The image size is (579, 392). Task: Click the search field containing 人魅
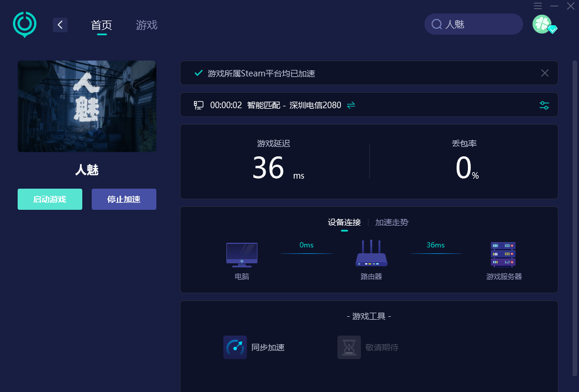[479, 24]
